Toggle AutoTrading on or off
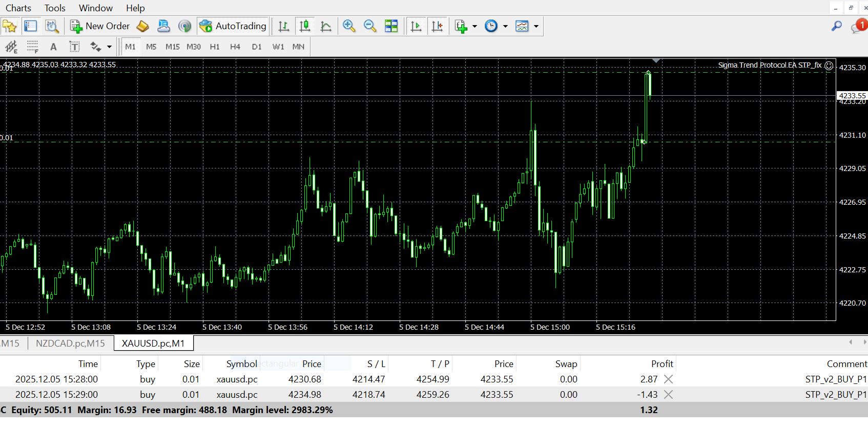 (x=233, y=26)
